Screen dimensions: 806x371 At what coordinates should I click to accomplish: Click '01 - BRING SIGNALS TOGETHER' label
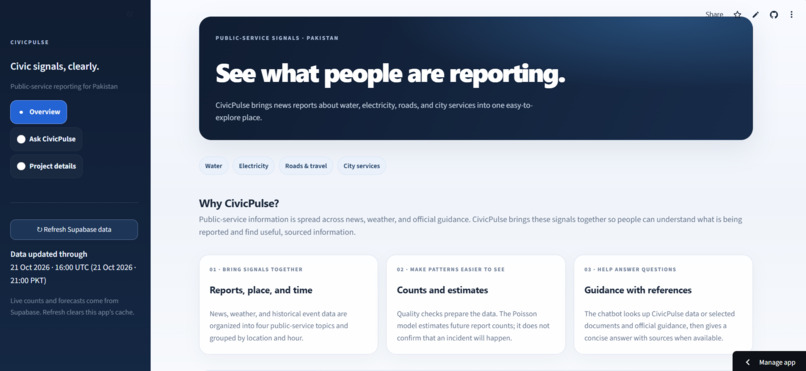pyautogui.click(x=256, y=269)
